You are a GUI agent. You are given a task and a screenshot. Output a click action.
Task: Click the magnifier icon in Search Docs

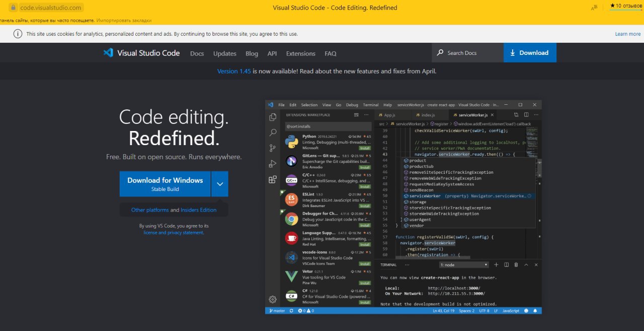[x=440, y=52]
